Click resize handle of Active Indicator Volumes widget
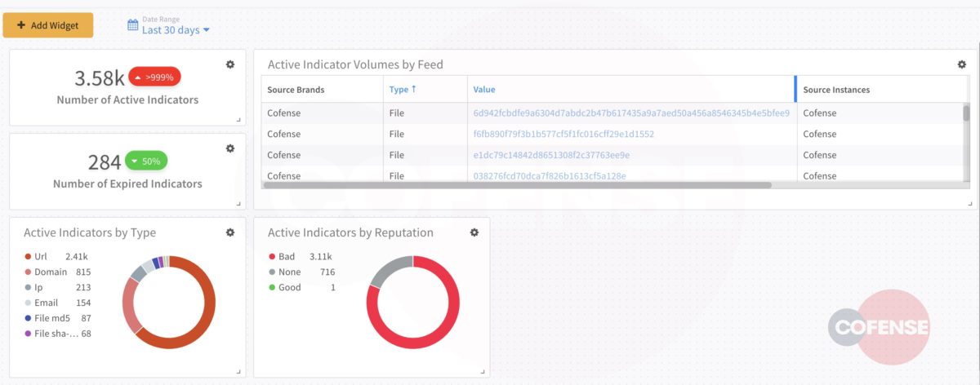Screen dimensions: 980x385 pos(969,203)
